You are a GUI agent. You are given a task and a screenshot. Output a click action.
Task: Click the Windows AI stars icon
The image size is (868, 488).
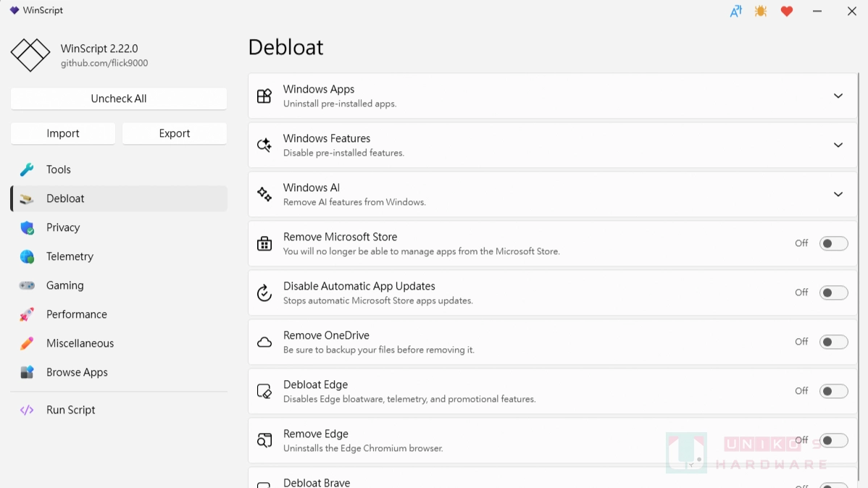(264, 194)
